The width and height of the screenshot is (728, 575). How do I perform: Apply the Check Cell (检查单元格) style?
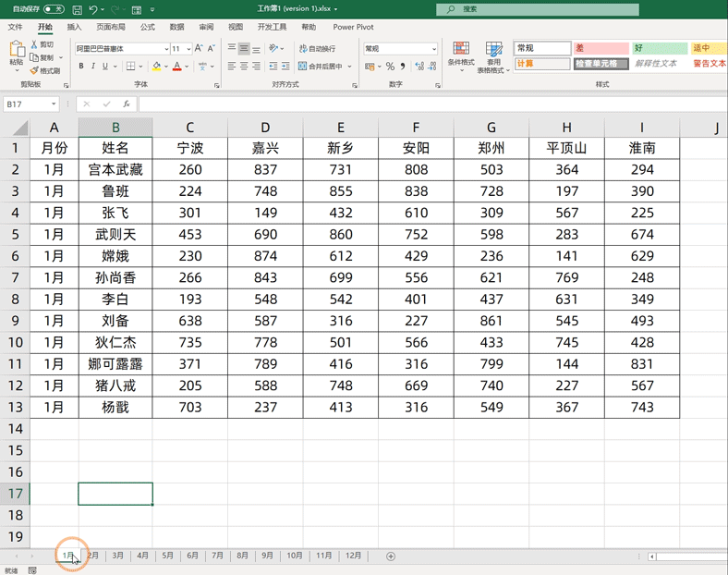[x=601, y=64]
